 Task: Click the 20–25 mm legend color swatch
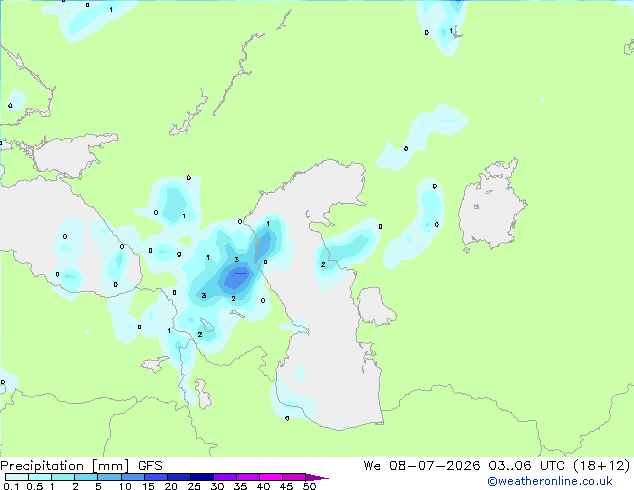(x=178, y=477)
